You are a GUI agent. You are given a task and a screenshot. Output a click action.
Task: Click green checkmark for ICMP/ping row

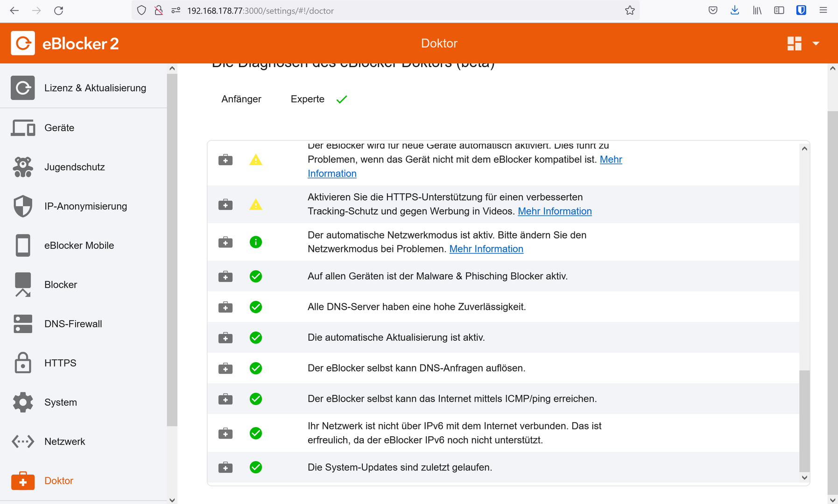click(x=256, y=399)
